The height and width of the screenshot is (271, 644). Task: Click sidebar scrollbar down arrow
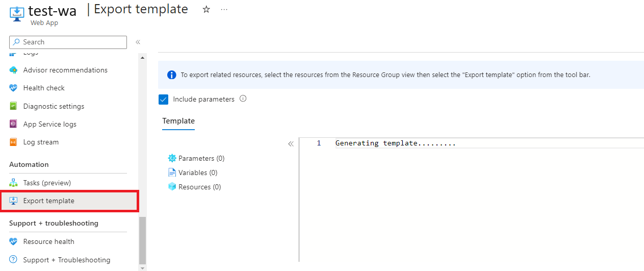[x=142, y=268]
